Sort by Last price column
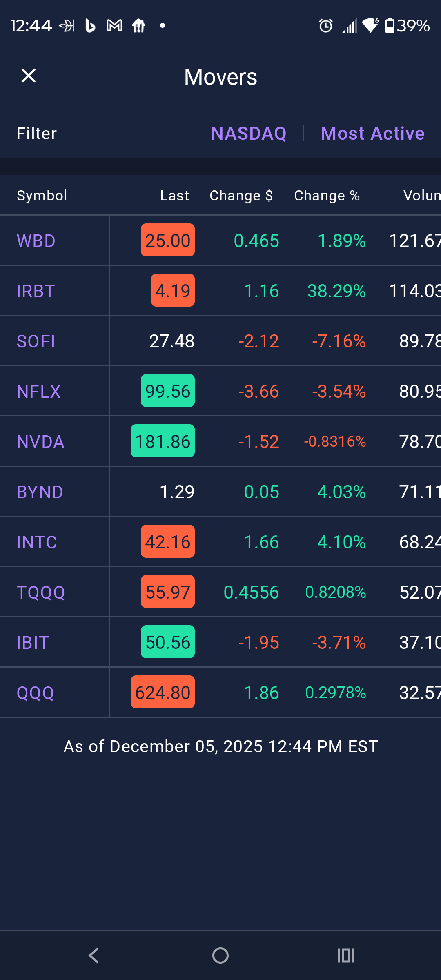 [174, 196]
